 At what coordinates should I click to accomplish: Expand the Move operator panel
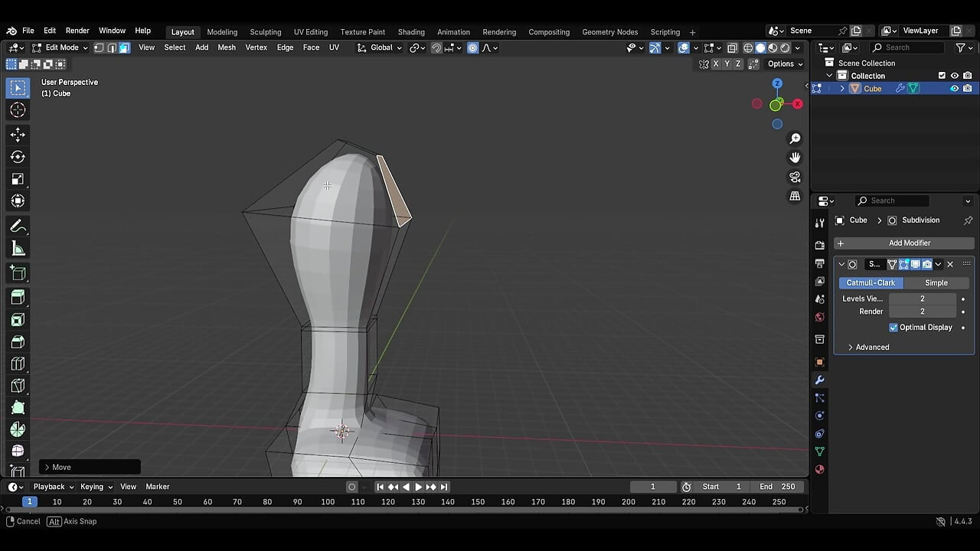coord(90,467)
